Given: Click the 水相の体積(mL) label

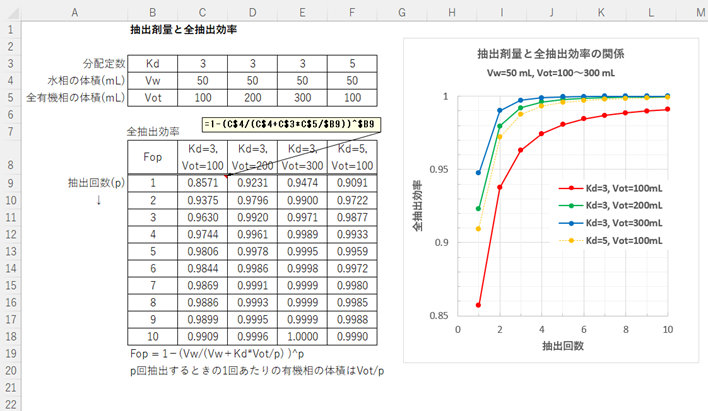Looking at the screenshot, I should click(86, 81).
